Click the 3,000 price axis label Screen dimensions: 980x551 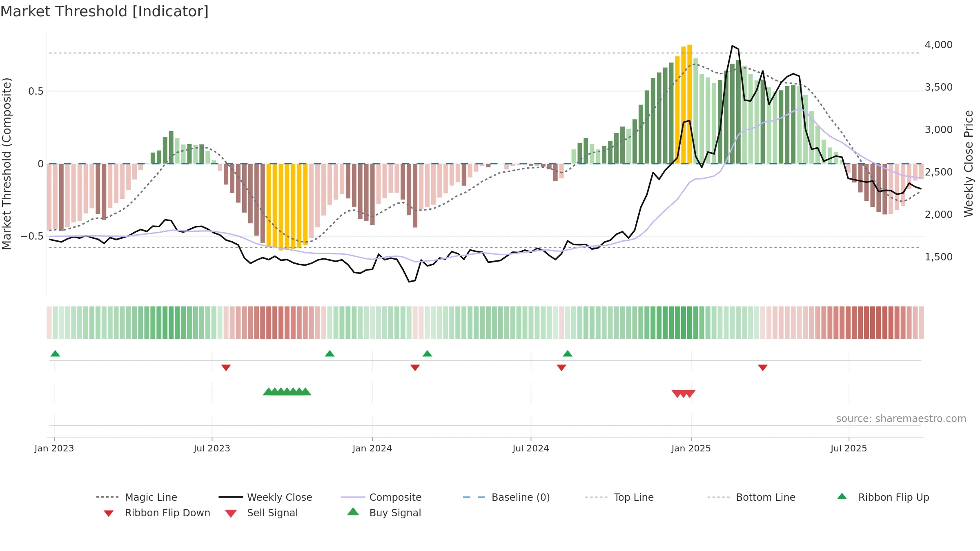(x=939, y=129)
